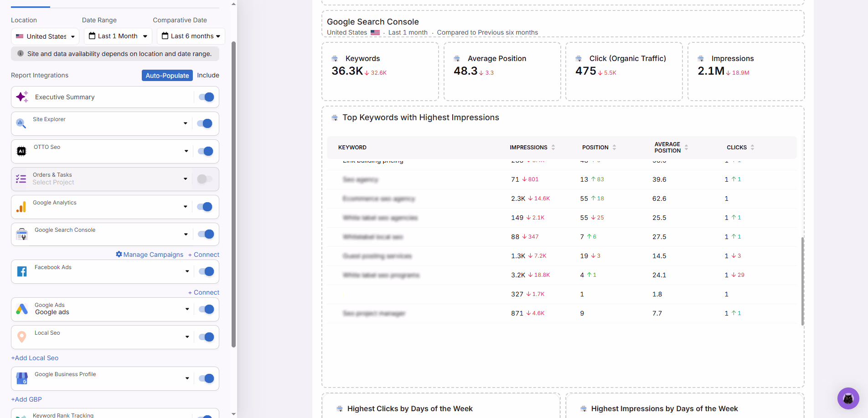The height and width of the screenshot is (418, 868).
Task: Click the +Add Local Seo link
Action: pyautogui.click(x=35, y=358)
